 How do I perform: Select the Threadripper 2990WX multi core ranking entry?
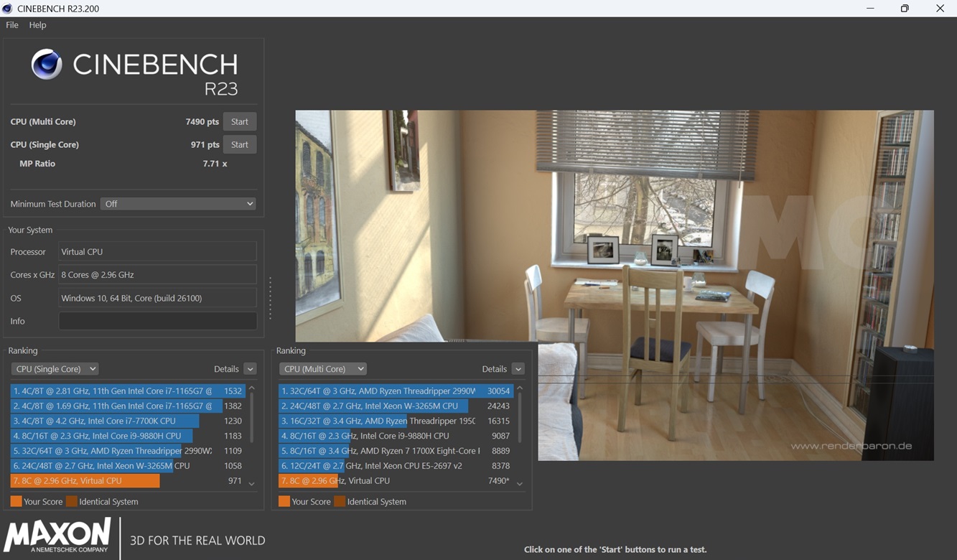tap(395, 391)
